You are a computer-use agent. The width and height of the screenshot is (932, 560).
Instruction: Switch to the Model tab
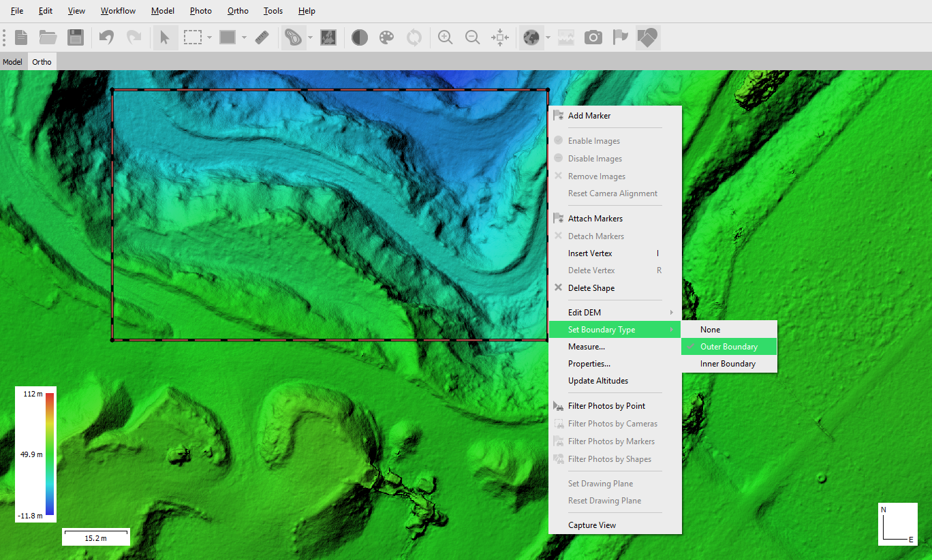pos(12,62)
